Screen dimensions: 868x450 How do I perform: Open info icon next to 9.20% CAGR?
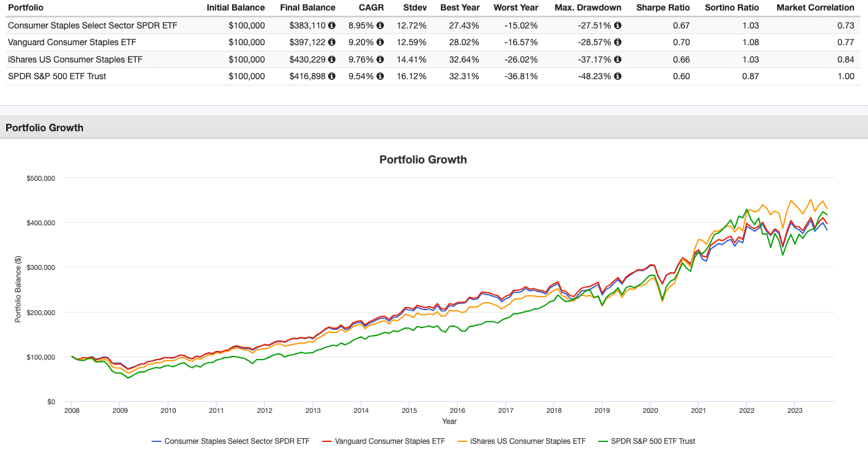click(x=380, y=42)
